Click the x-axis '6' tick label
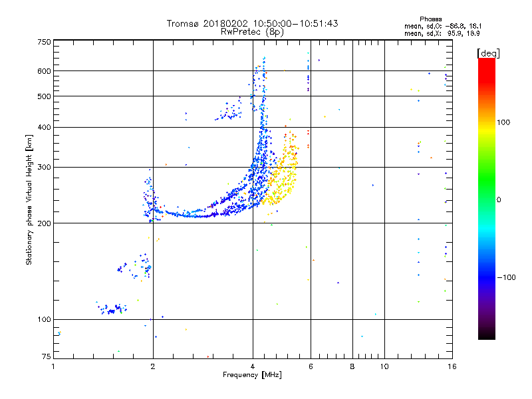This screenshot has width=532, height=399. (311, 366)
